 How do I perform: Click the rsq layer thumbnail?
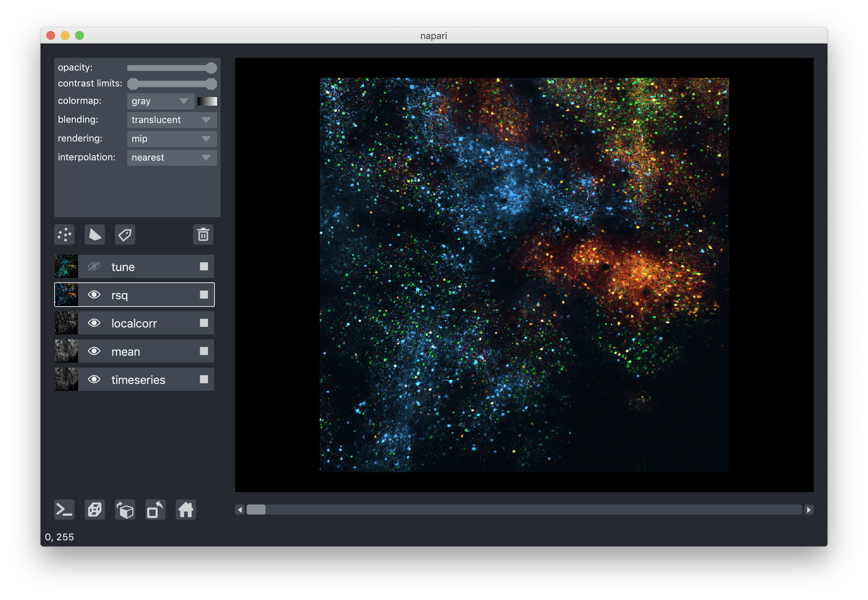coord(67,295)
